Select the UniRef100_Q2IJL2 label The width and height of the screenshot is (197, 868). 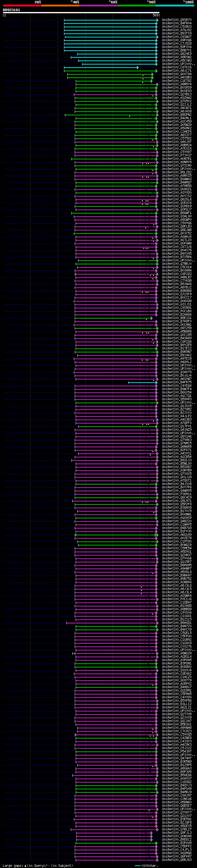[177, 104]
